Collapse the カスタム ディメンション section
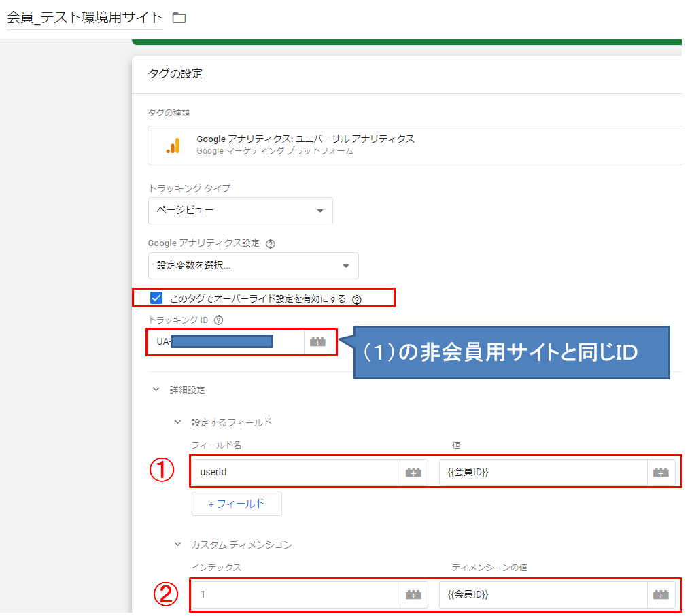 (x=177, y=545)
